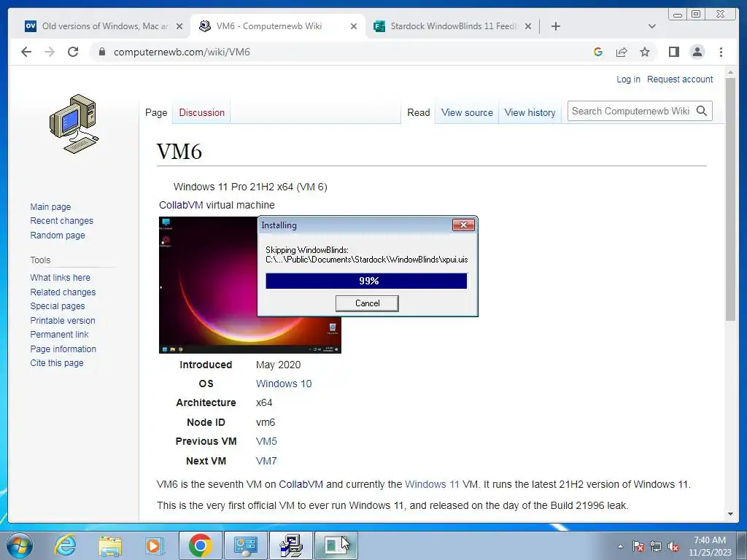This screenshot has width=747, height=560.
Task: Go back to the previous page
Action: coord(26,52)
